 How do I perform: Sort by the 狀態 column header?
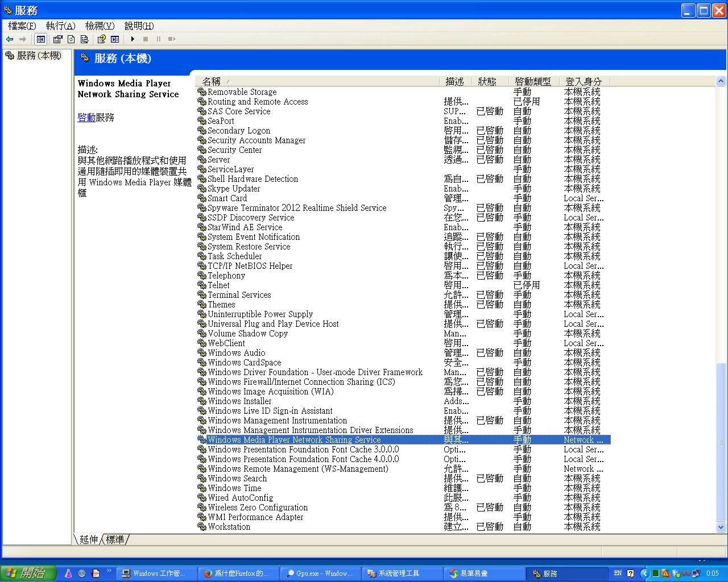[x=487, y=81]
